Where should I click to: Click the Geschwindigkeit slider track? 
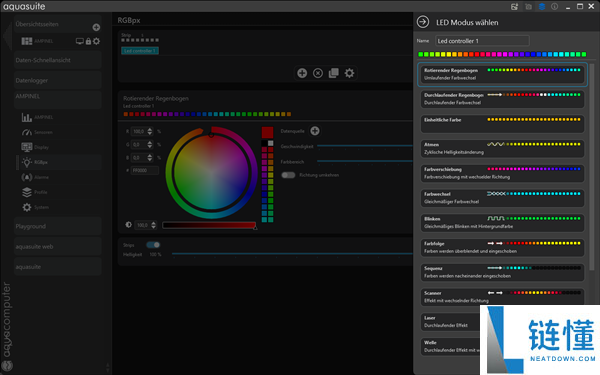(365, 146)
